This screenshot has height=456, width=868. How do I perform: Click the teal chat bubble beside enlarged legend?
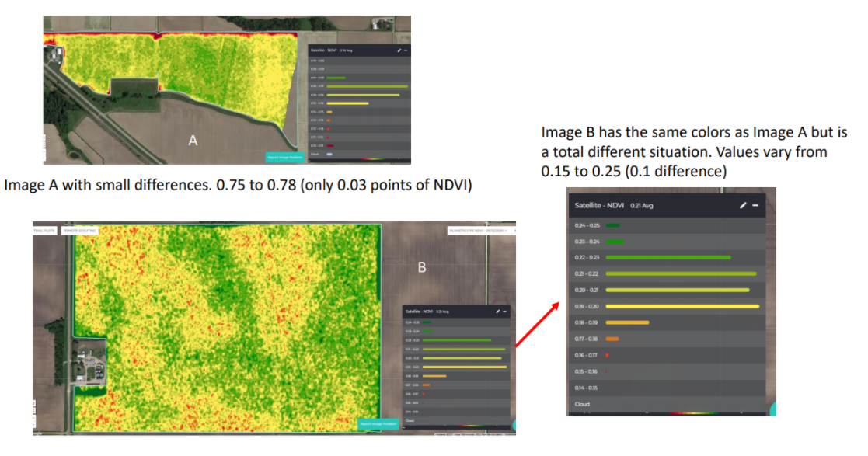(x=772, y=409)
